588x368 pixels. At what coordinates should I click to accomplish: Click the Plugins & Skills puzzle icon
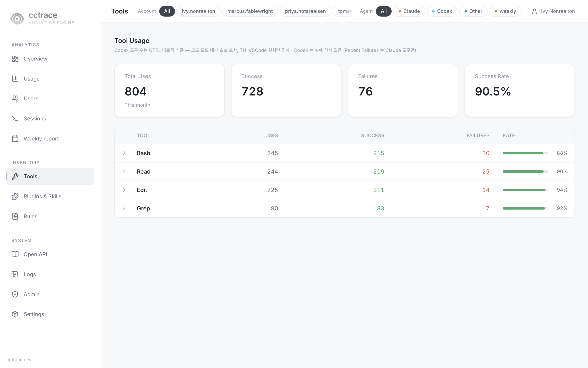(x=15, y=196)
